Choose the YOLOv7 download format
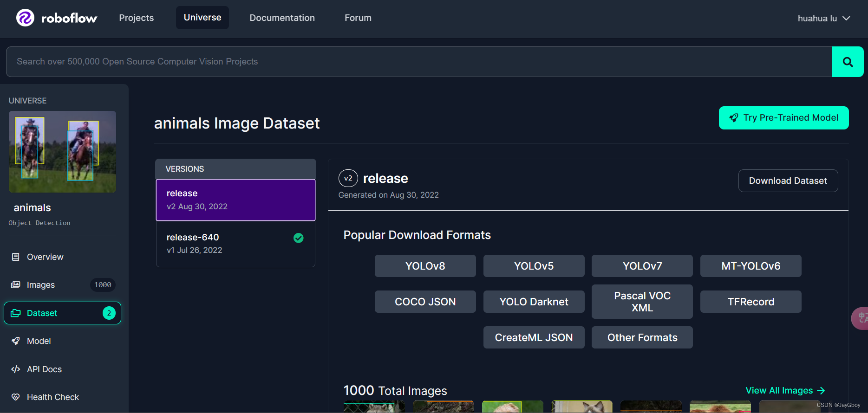This screenshot has width=868, height=413. 642,266
